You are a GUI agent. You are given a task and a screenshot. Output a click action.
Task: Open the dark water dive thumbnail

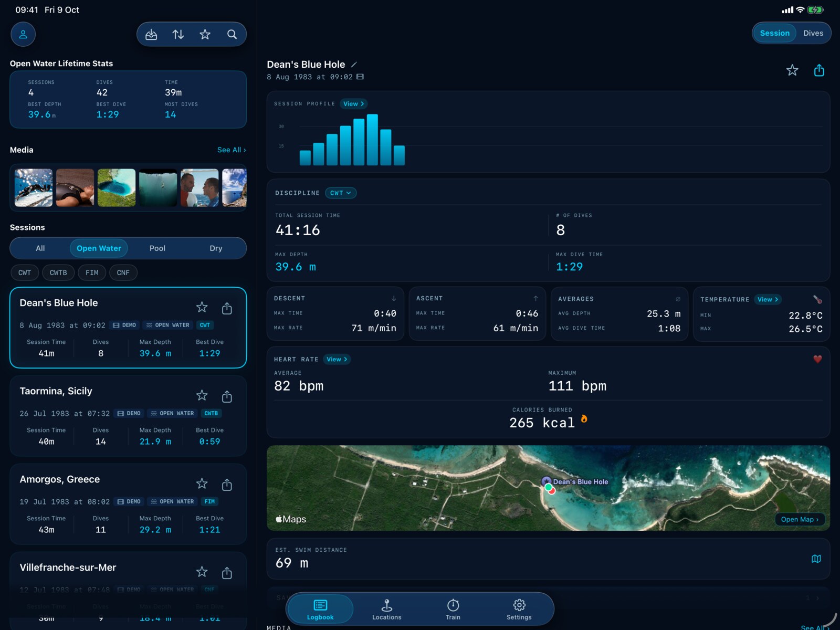point(158,187)
